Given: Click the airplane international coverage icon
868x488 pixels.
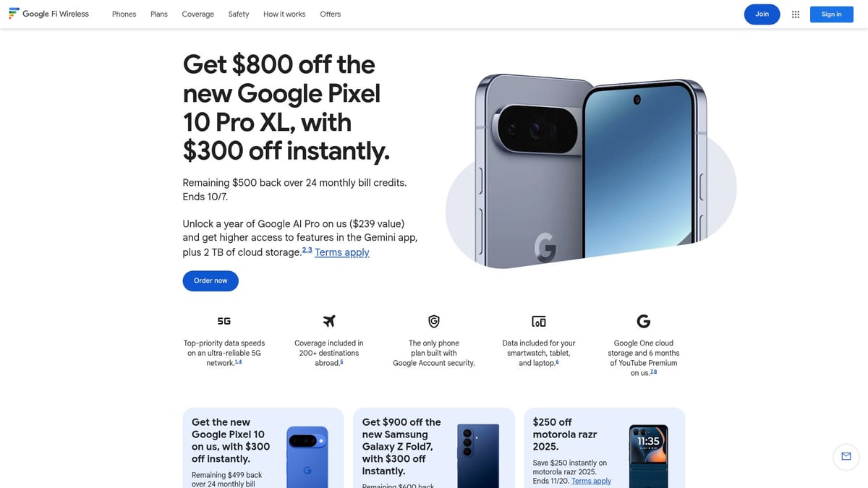Looking at the screenshot, I should coord(329,321).
